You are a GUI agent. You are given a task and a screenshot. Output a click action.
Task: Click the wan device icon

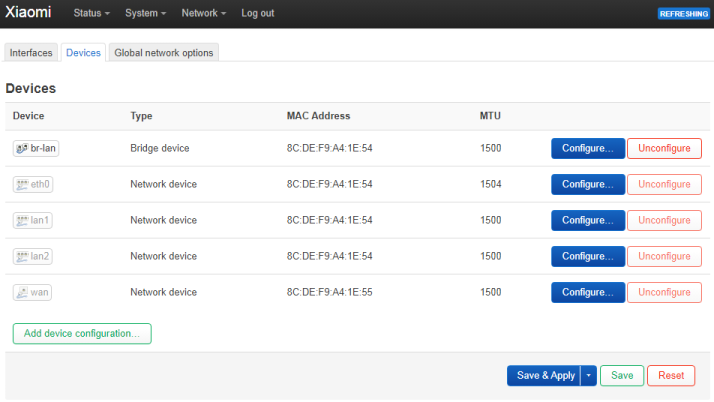(x=22, y=292)
